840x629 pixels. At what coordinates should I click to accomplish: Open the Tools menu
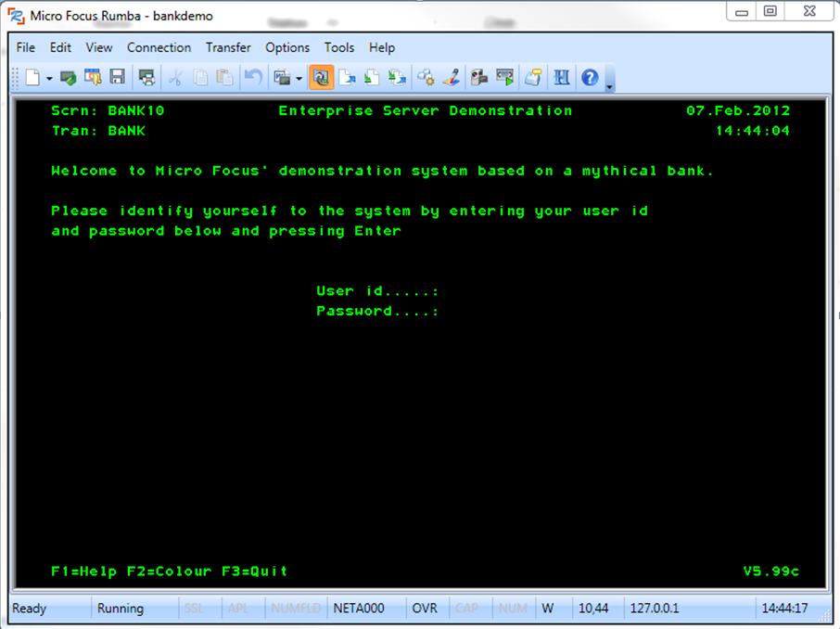click(x=339, y=47)
